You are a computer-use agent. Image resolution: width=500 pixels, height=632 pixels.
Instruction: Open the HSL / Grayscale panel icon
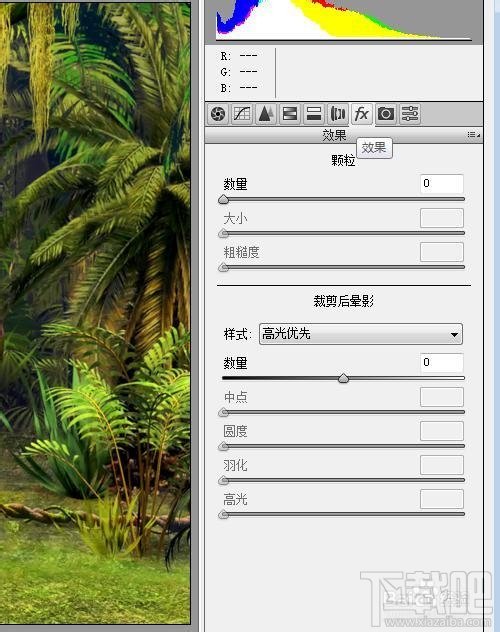coord(290,114)
